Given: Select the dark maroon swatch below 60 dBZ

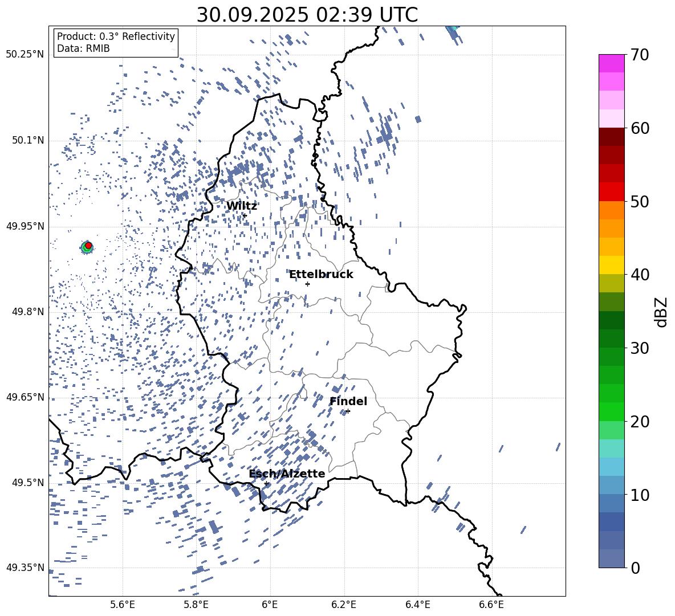Looking at the screenshot, I should [612, 137].
